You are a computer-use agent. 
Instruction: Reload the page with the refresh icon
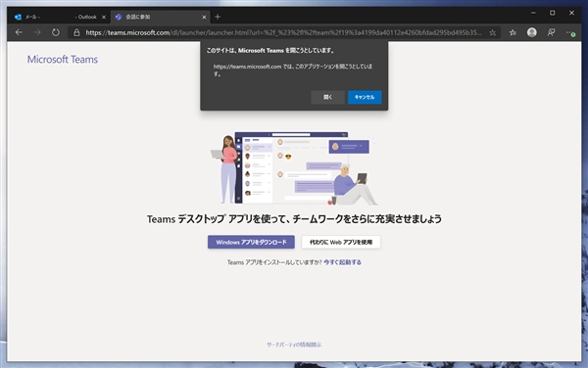(x=56, y=32)
